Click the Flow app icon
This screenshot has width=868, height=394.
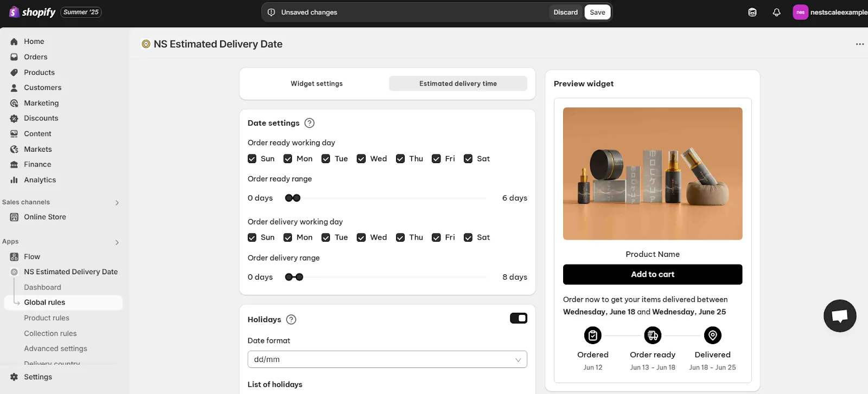tap(14, 256)
